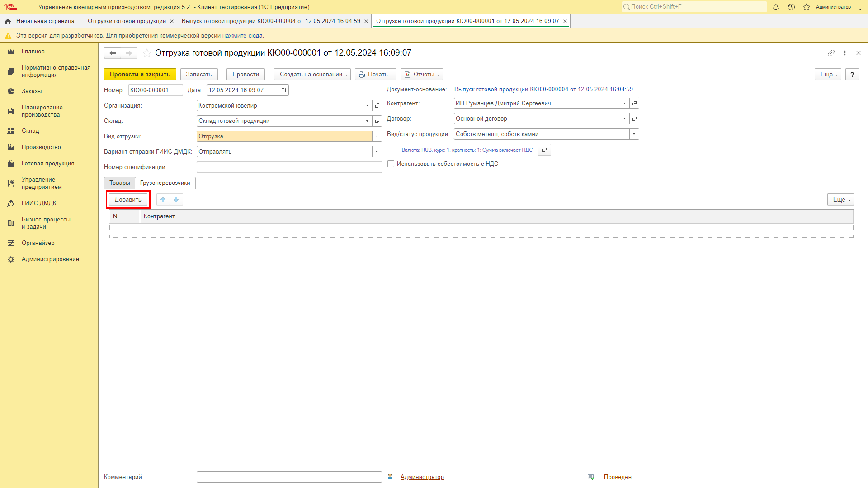Open the functions menu hamburger icon

tap(27, 7)
